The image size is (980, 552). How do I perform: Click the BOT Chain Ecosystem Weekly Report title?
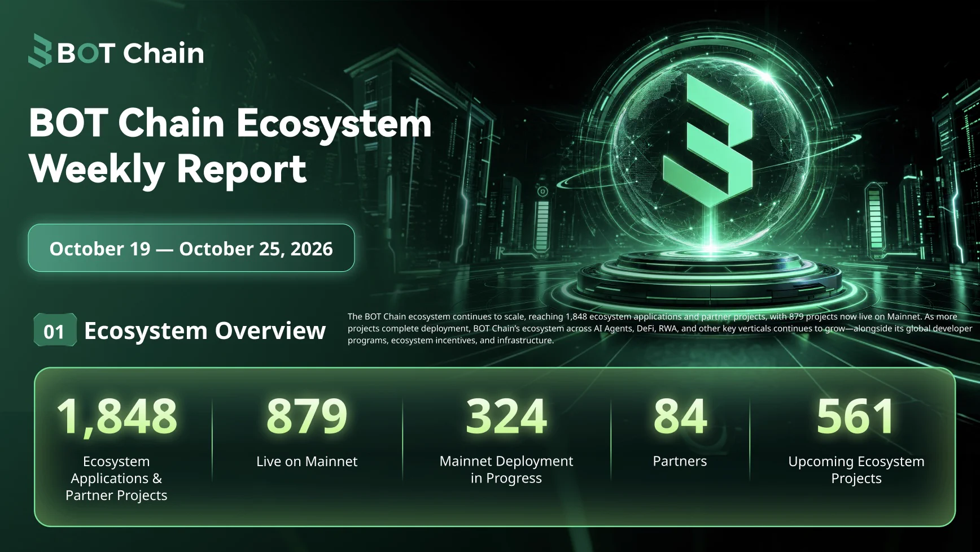(x=230, y=146)
